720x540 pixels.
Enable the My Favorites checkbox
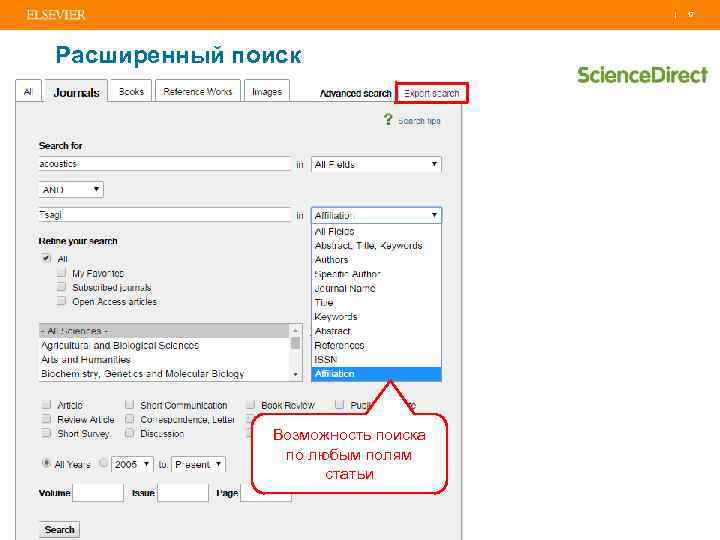coord(61,273)
